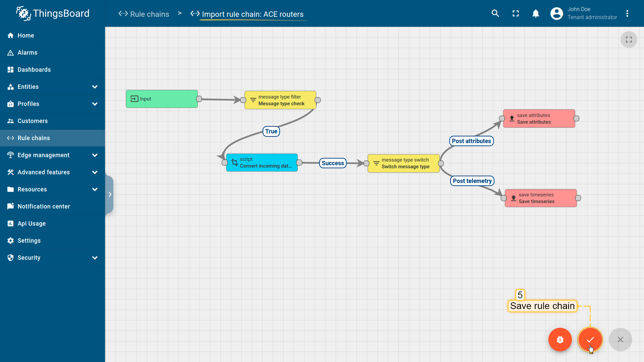Go to Dashboards in sidebar
This screenshot has width=644, height=362.
click(x=34, y=70)
